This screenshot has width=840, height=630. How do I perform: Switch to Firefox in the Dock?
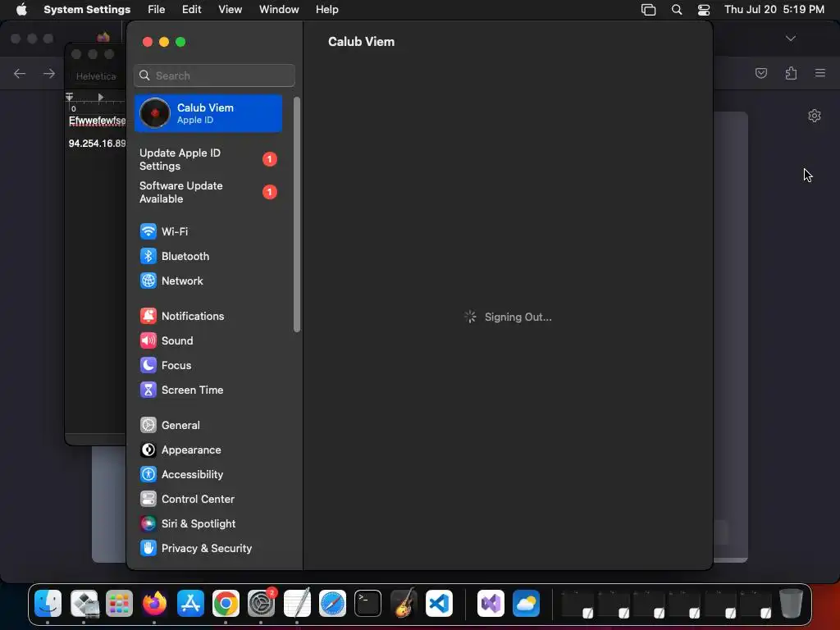coord(154,603)
